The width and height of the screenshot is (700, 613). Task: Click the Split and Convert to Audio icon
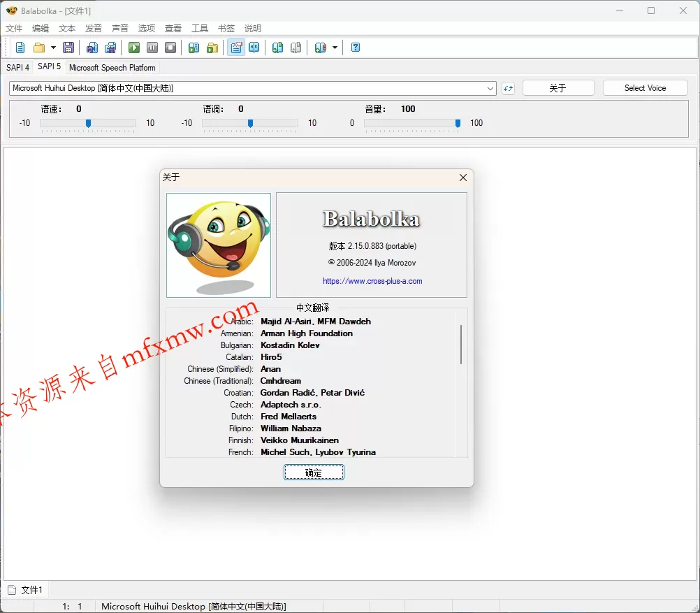point(110,48)
